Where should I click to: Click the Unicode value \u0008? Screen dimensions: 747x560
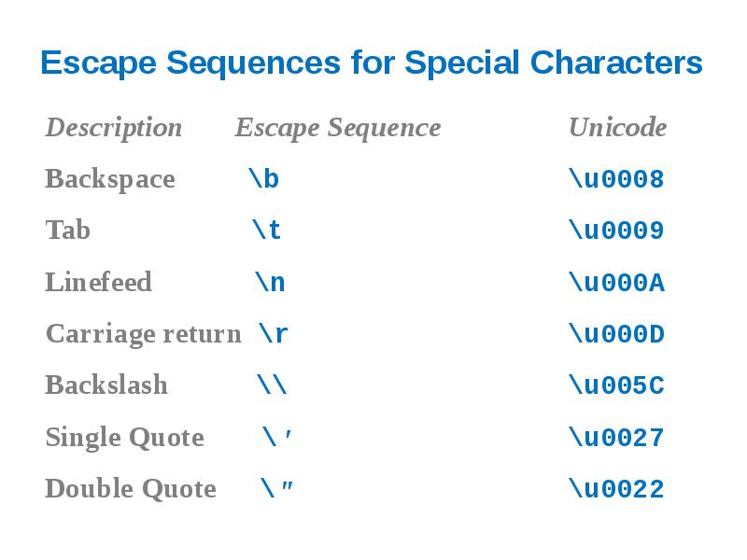click(616, 179)
